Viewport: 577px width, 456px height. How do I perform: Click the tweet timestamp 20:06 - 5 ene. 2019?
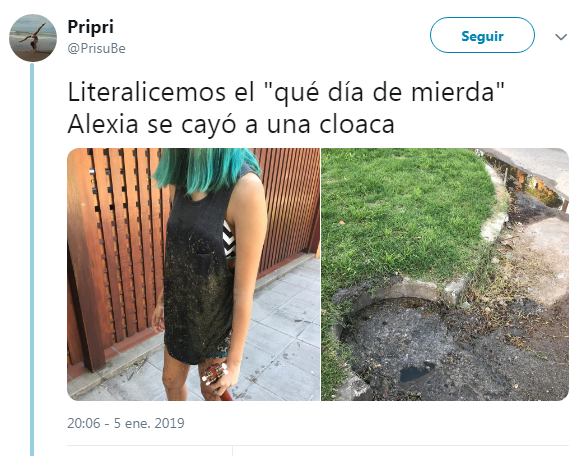(x=126, y=423)
